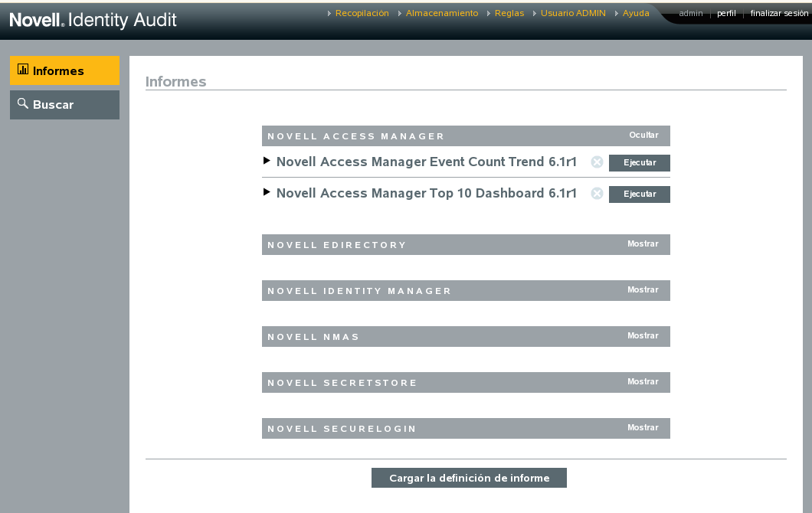This screenshot has width=812, height=513.
Task: Delete Novell Access Manager Top 10 Dashboard report
Action: [597, 194]
